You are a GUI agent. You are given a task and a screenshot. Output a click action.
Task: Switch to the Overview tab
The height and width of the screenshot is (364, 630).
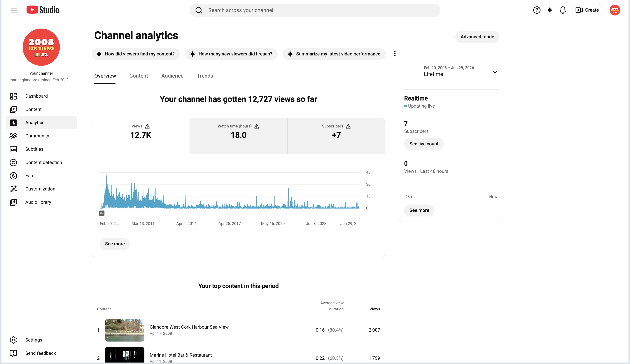click(105, 76)
